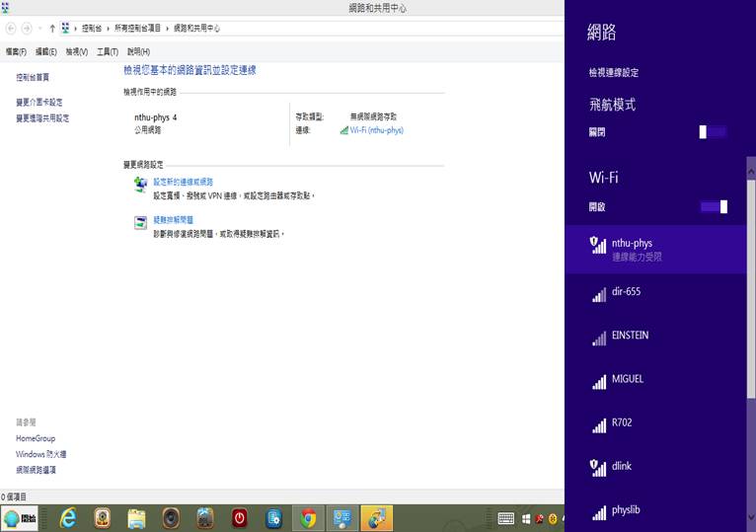Image resolution: width=756 pixels, height=532 pixels.
Task: Launch Google Chrome from the taskbar
Action: [308, 517]
